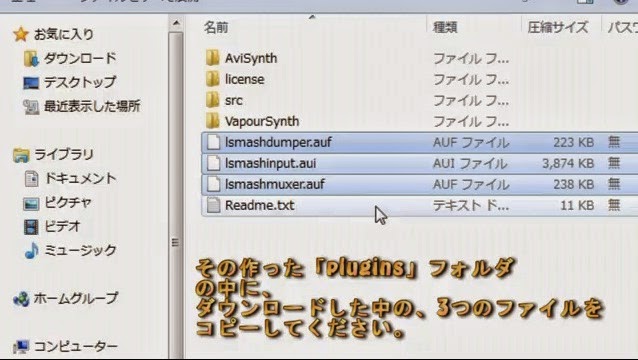The height and width of the screenshot is (360, 638).
Task: Click the ミュージック note icon
Action: pos(31,251)
